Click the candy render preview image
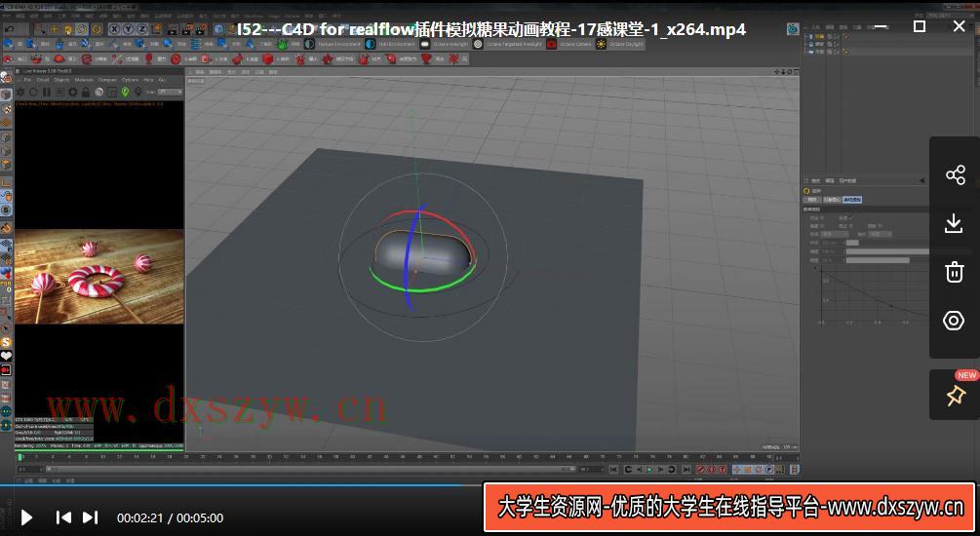The width and height of the screenshot is (980, 536). tap(98, 276)
